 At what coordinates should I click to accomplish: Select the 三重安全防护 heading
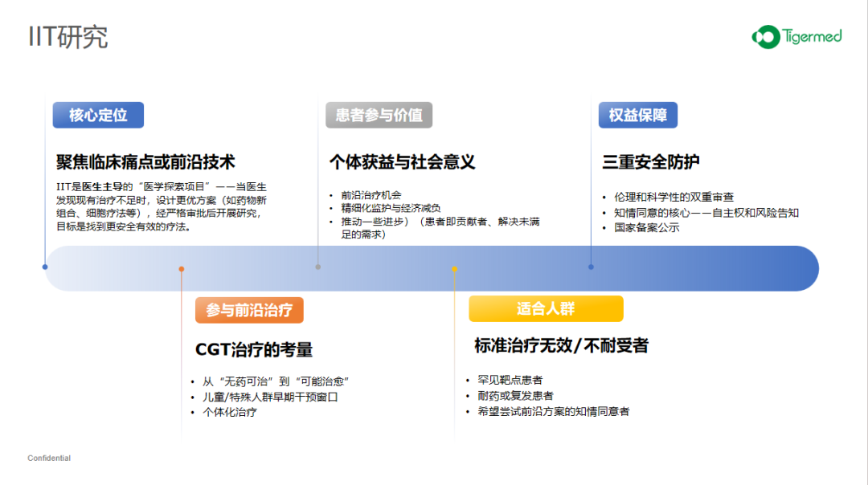coord(651,162)
